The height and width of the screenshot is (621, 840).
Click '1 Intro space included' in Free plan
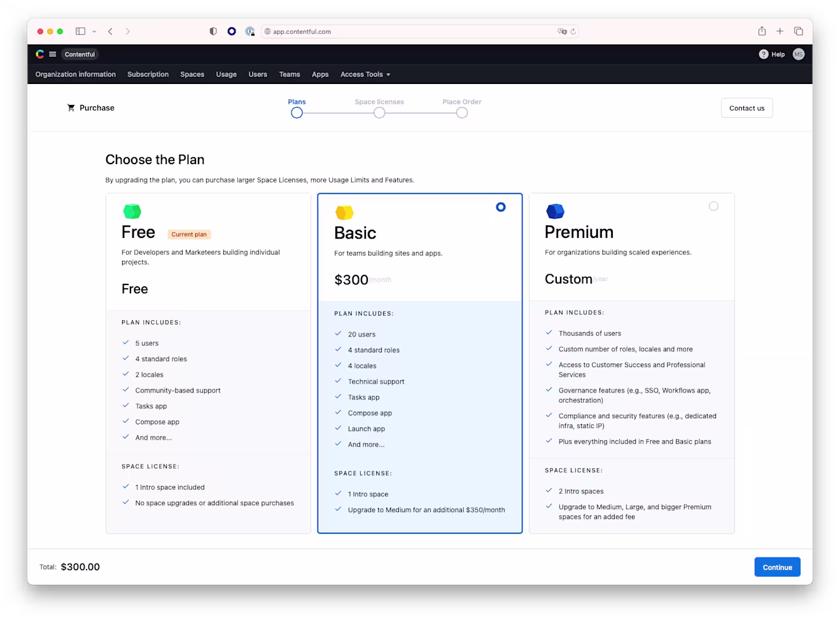[170, 487]
